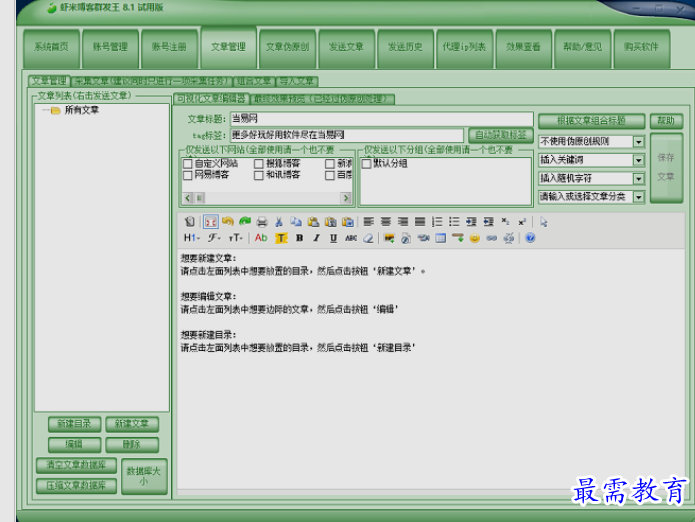The width and height of the screenshot is (695, 522).
Task: Click the copy icon next to the scissors
Action: coord(296,222)
